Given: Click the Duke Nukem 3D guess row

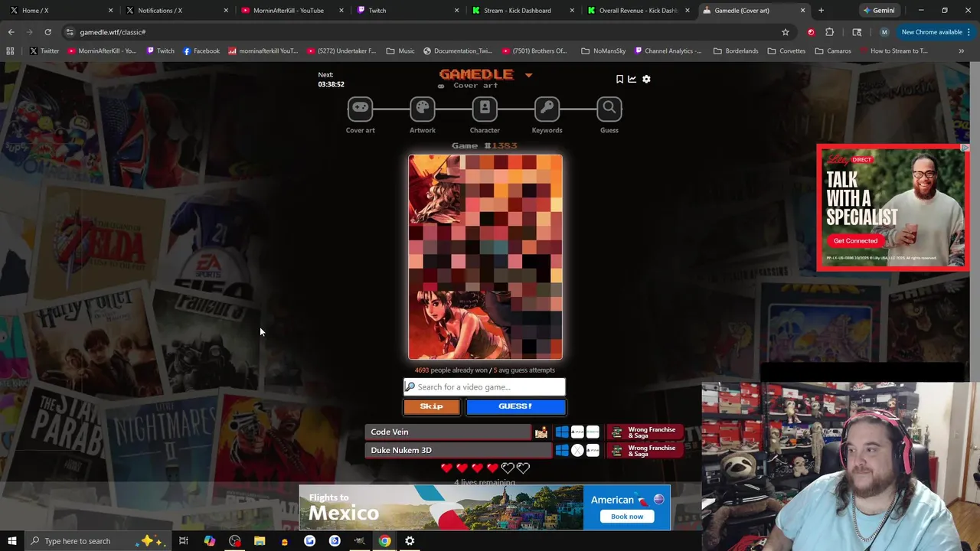Looking at the screenshot, I should click(457, 451).
